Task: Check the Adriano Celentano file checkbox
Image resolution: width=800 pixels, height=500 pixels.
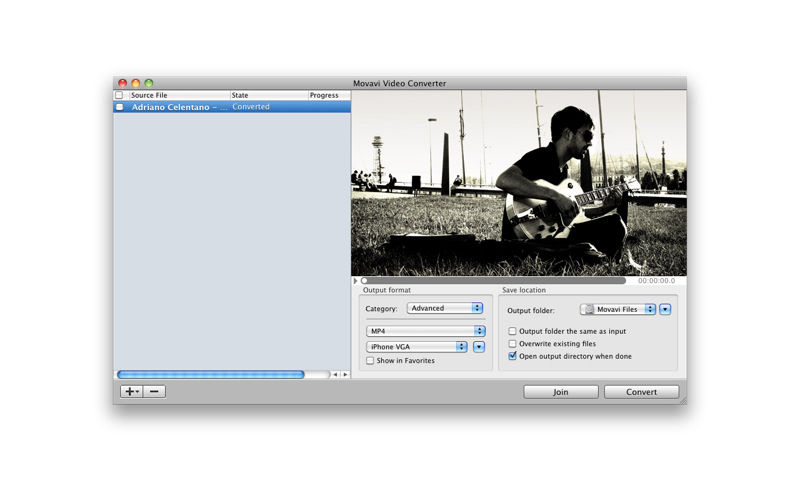Action: coord(119,107)
